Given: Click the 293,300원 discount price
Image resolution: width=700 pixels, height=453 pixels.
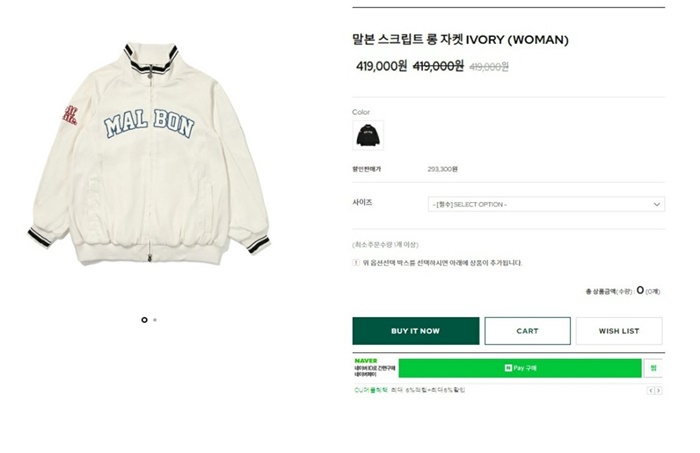Looking at the screenshot, I should 442,169.
